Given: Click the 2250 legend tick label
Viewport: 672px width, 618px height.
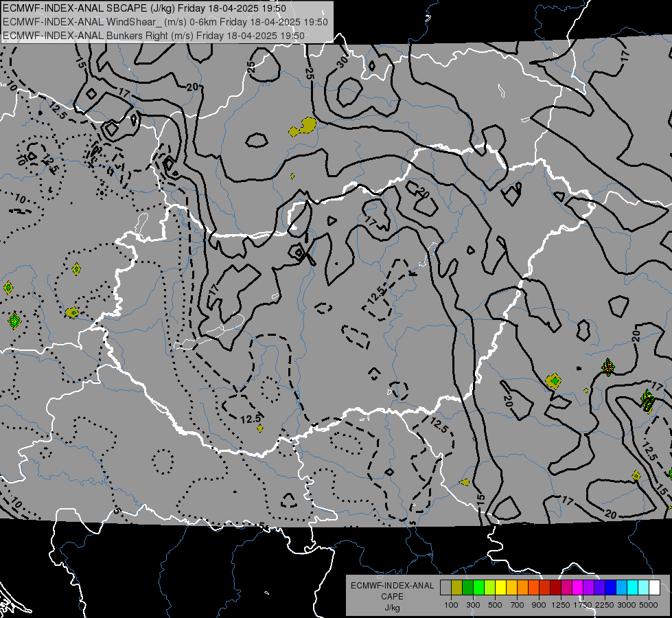Looking at the screenshot, I should tap(605, 605).
